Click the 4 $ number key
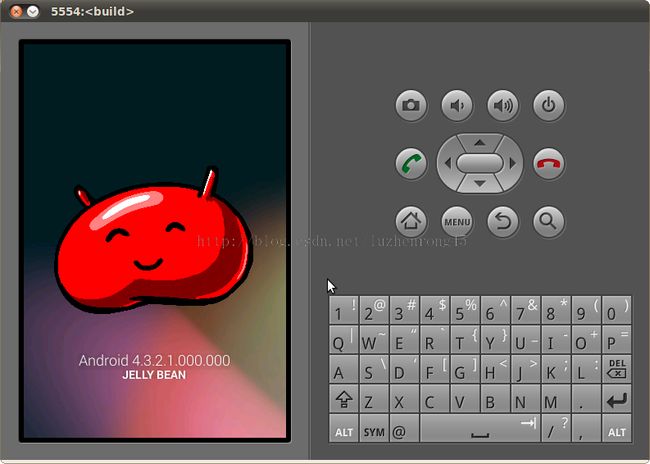The height and width of the screenshot is (464, 650). tap(434, 310)
